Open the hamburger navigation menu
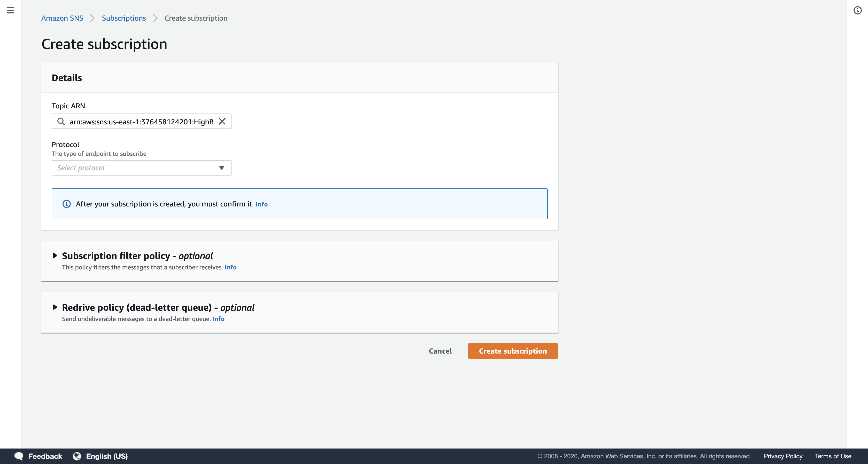 (x=10, y=10)
